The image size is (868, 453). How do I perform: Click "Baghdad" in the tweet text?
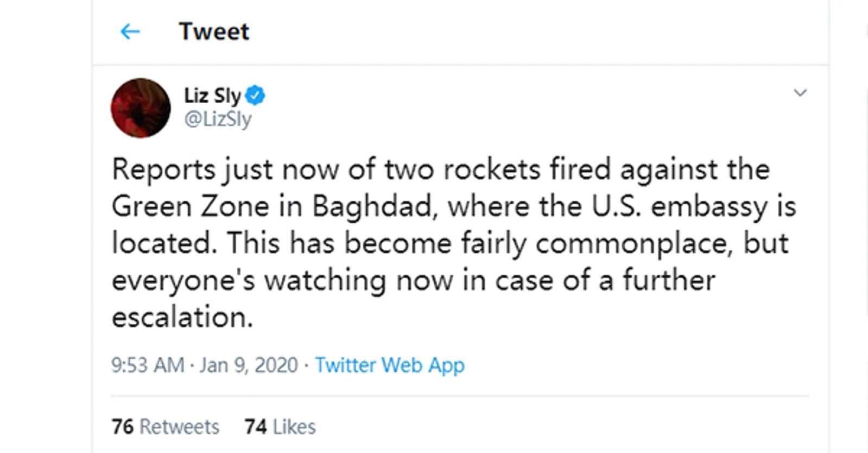click(371, 206)
